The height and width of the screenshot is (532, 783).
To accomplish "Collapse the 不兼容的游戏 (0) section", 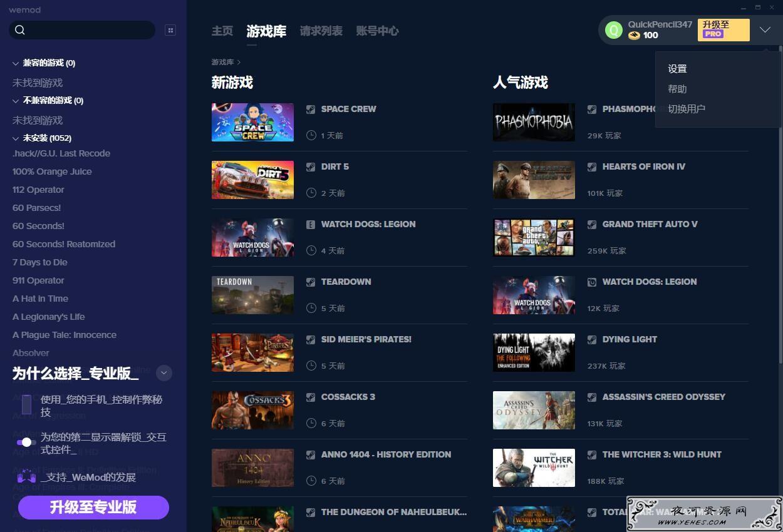I will [16, 101].
